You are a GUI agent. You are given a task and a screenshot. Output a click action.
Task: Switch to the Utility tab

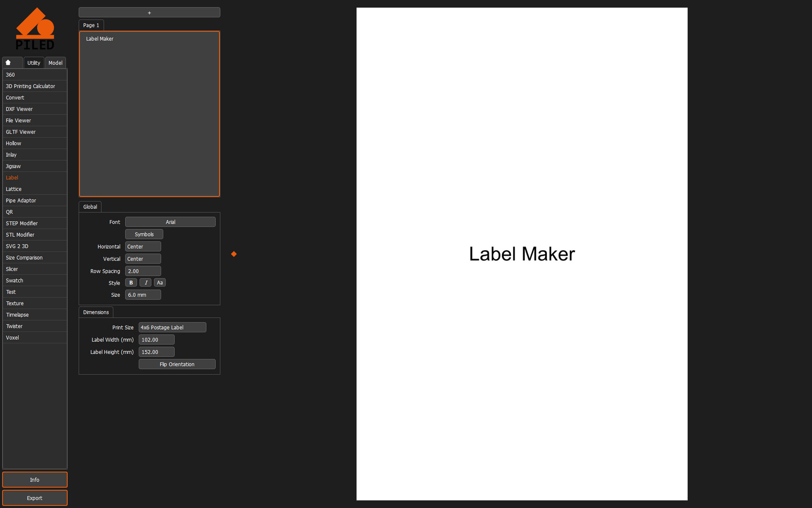pyautogui.click(x=34, y=63)
